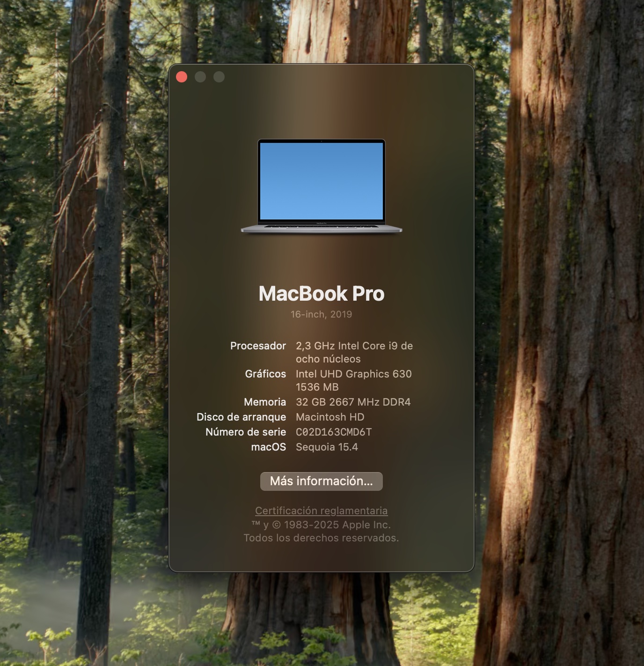Close the About This Mac window
Image resolution: width=644 pixels, height=666 pixels.
tap(182, 77)
